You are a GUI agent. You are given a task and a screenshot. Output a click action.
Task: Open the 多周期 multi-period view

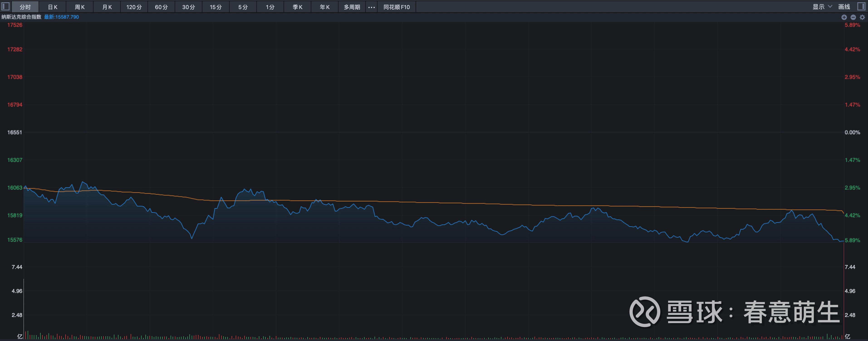352,7
